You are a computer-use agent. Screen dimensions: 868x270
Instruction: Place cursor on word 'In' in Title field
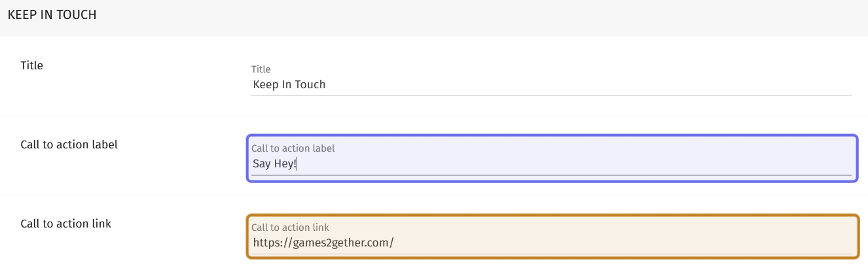(287, 84)
